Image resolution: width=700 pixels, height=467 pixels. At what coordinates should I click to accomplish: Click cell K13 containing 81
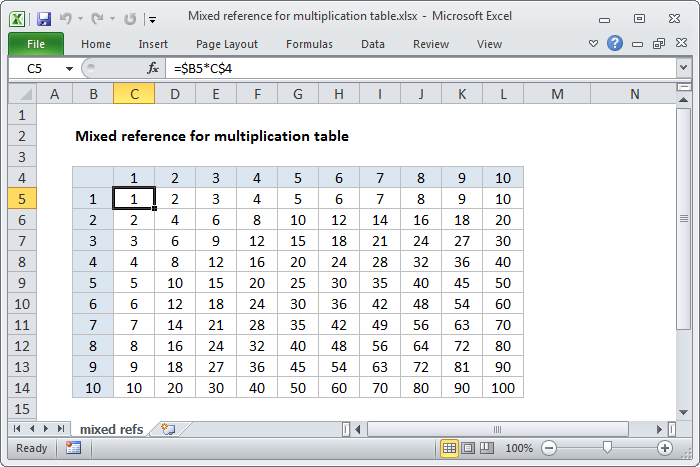point(462,367)
